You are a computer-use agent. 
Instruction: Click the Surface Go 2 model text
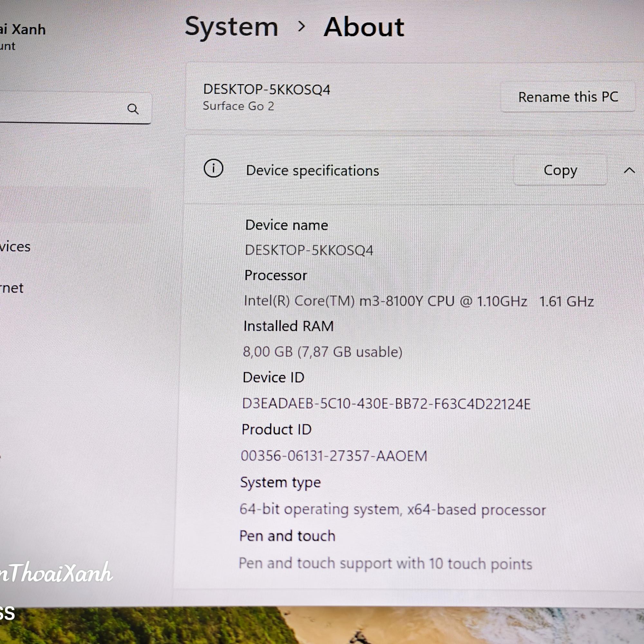[238, 106]
